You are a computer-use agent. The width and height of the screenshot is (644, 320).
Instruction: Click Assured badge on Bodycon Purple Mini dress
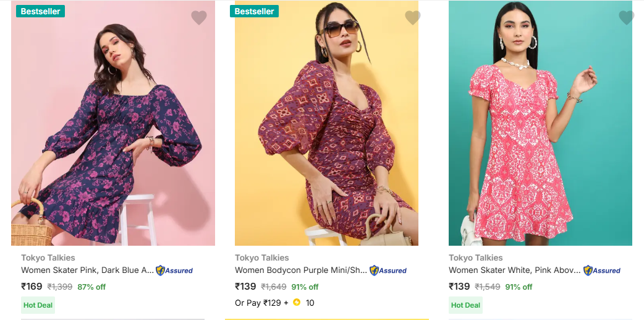[388, 270]
